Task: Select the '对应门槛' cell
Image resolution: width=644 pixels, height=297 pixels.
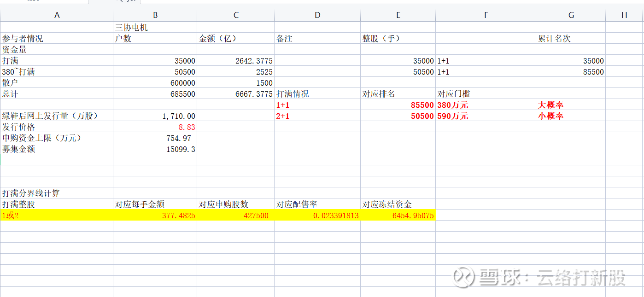Action: click(x=486, y=93)
